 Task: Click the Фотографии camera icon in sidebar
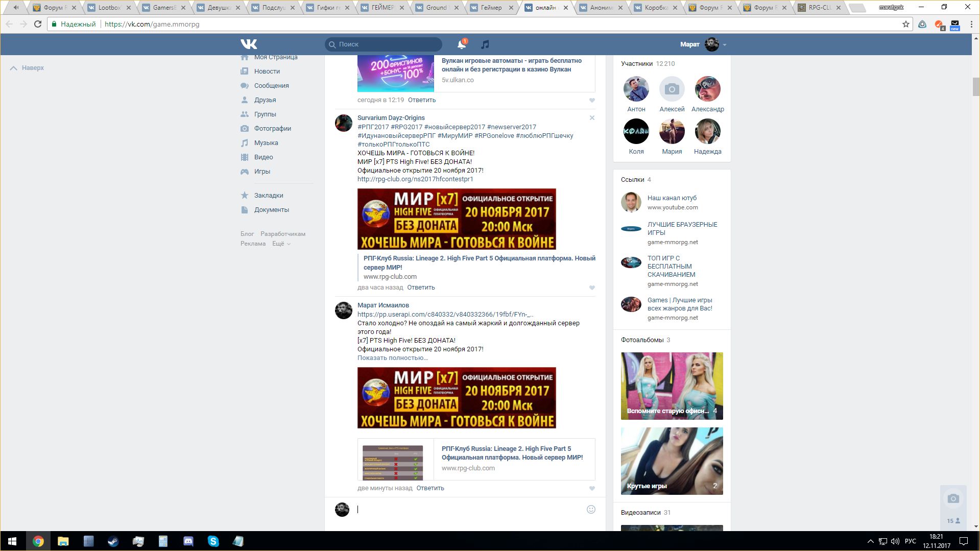(x=245, y=129)
